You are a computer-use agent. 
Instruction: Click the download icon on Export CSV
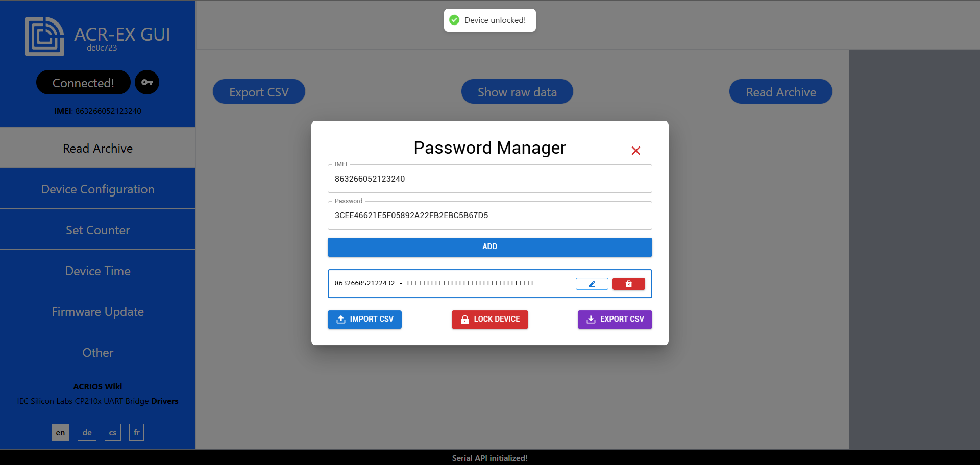(x=591, y=319)
